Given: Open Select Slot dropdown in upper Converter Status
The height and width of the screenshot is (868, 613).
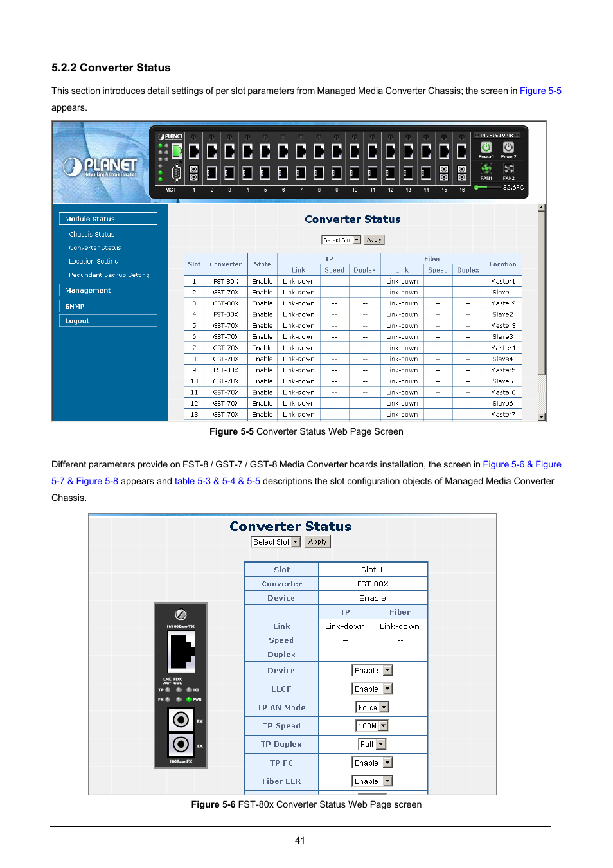Looking at the screenshot, I should 341,240.
